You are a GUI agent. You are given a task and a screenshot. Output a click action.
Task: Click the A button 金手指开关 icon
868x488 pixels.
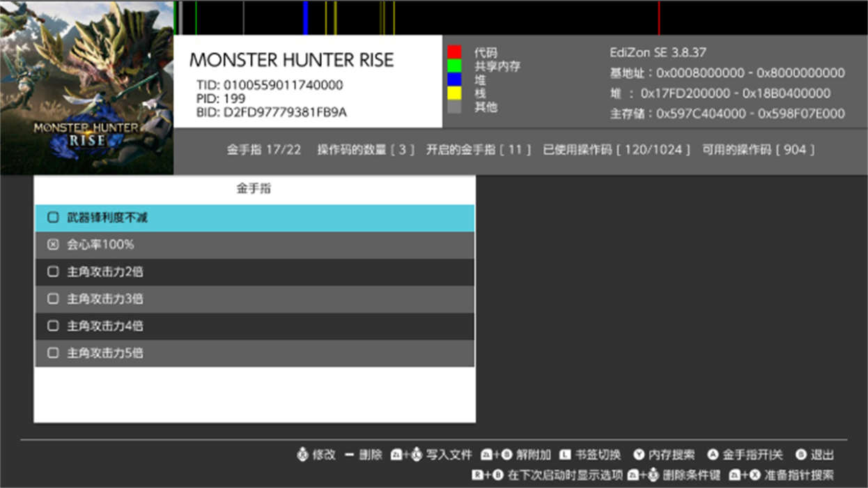tap(713, 455)
